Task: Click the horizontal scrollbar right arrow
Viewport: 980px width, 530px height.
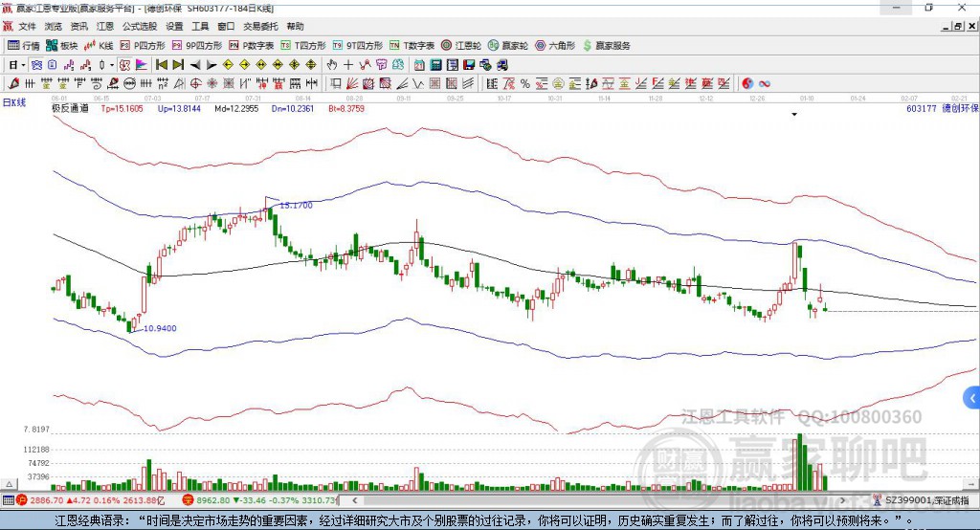Action: (x=842, y=500)
